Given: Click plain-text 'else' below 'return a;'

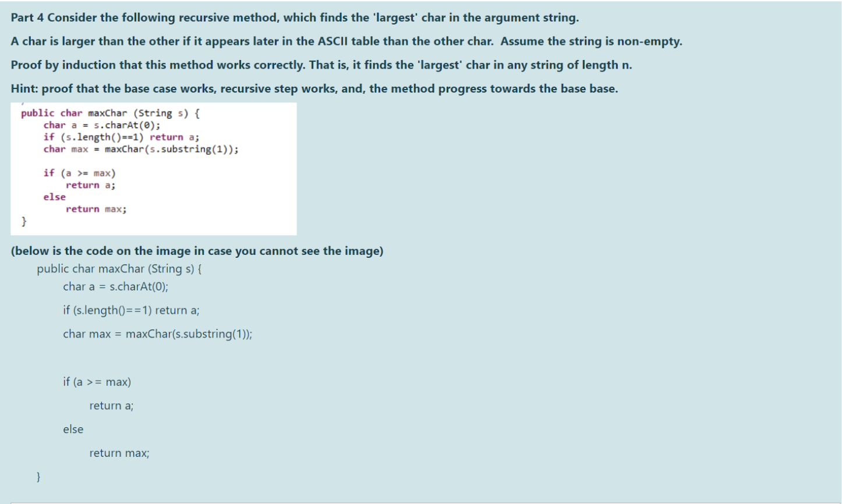Looking at the screenshot, I should (73, 429).
